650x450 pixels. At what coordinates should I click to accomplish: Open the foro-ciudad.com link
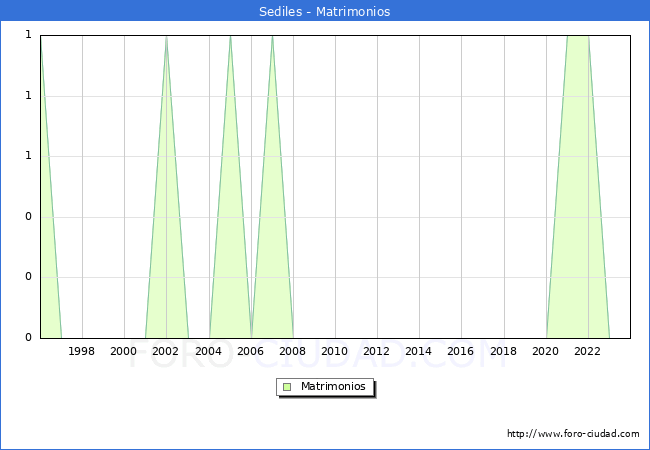click(573, 434)
